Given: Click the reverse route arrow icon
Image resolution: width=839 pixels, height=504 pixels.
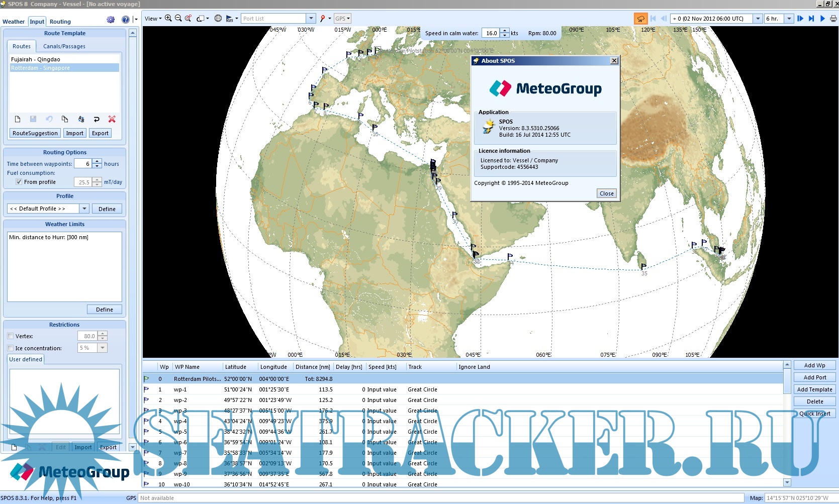Looking at the screenshot, I should coord(97,119).
